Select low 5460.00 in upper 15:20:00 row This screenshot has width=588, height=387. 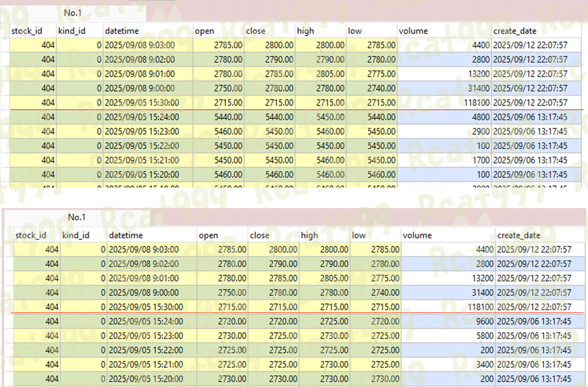click(x=371, y=174)
